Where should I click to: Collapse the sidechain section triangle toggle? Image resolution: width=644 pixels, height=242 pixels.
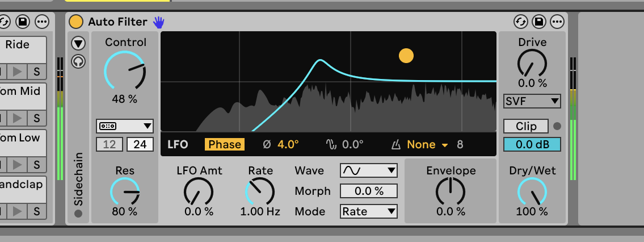point(78,43)
